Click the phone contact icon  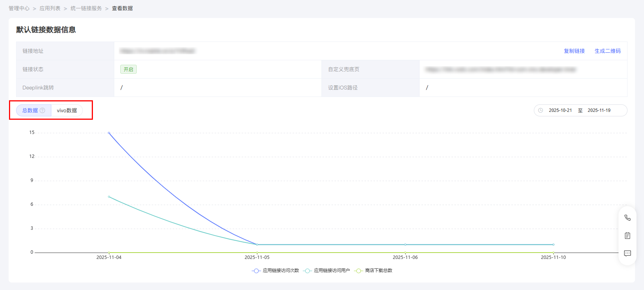pyautogui.click(x=628, y=218)
